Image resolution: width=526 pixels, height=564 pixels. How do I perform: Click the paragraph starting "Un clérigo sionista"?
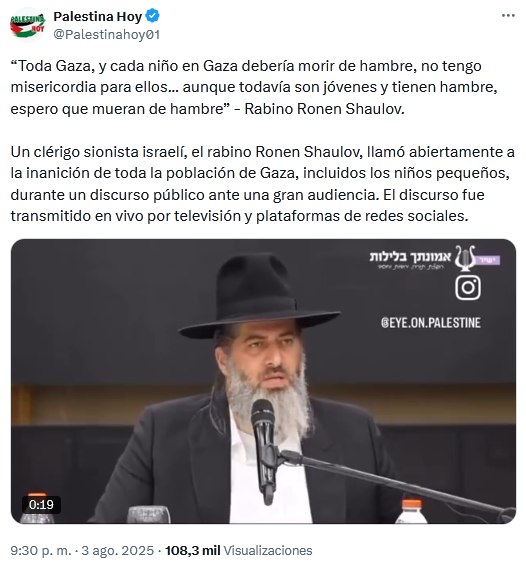click(263, 184)
